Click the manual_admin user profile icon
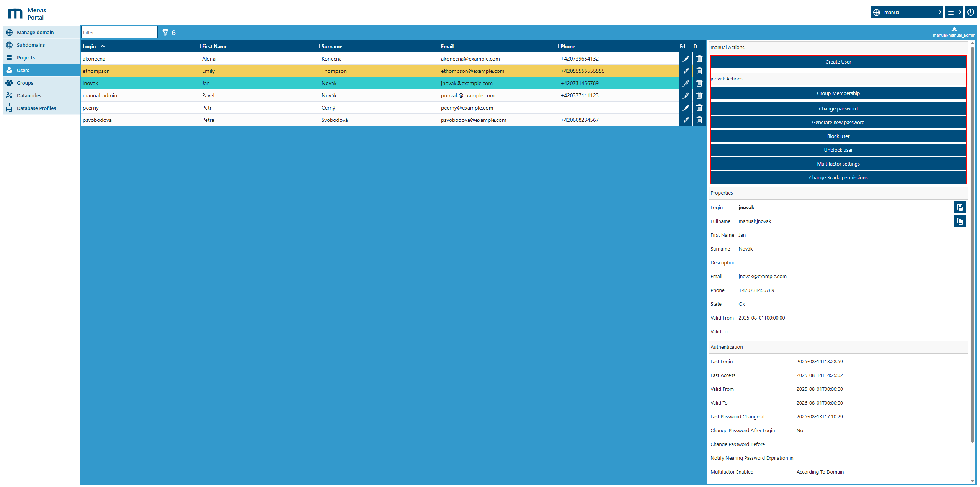This screenshot has width=980, height=487. point(954,29)
